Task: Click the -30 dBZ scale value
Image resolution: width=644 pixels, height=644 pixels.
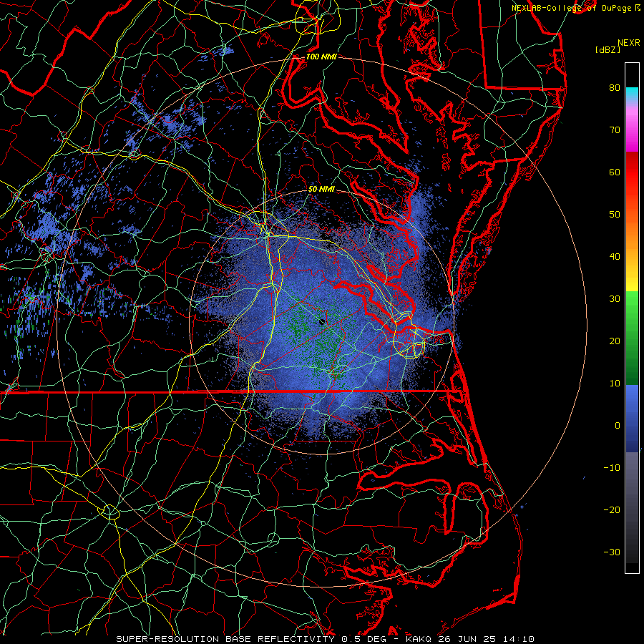Action: tap(612, 552)
